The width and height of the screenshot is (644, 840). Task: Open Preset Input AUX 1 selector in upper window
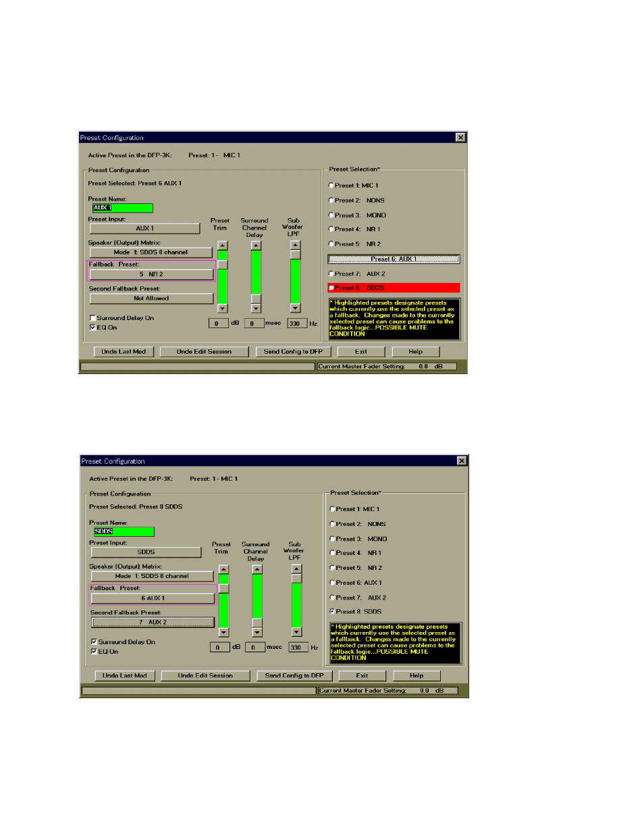[x=145, y=229]
